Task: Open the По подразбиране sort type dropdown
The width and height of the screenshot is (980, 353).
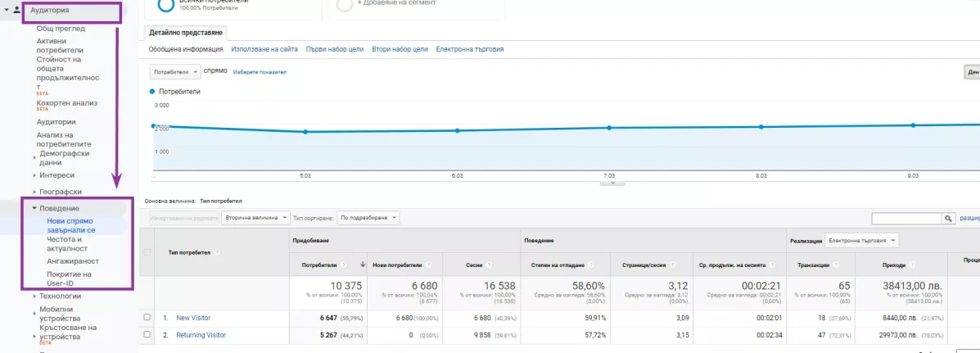Action: tap(368, 218)
